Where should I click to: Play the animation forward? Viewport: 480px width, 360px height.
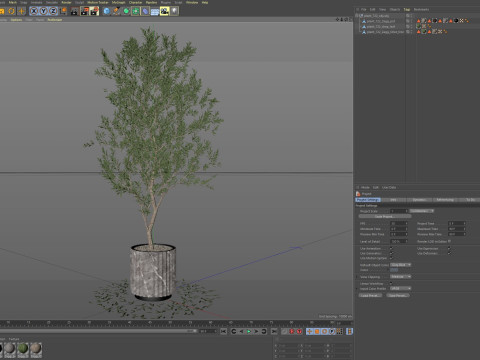(249, 331)
